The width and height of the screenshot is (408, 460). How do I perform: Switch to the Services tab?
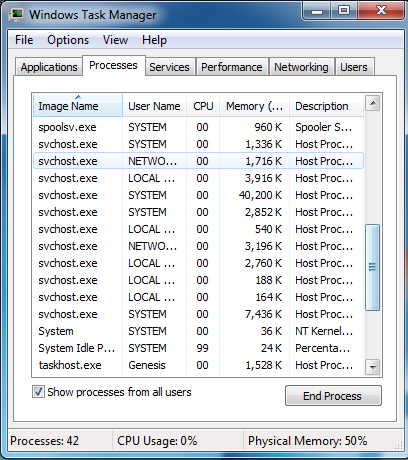tap(169, 67)
